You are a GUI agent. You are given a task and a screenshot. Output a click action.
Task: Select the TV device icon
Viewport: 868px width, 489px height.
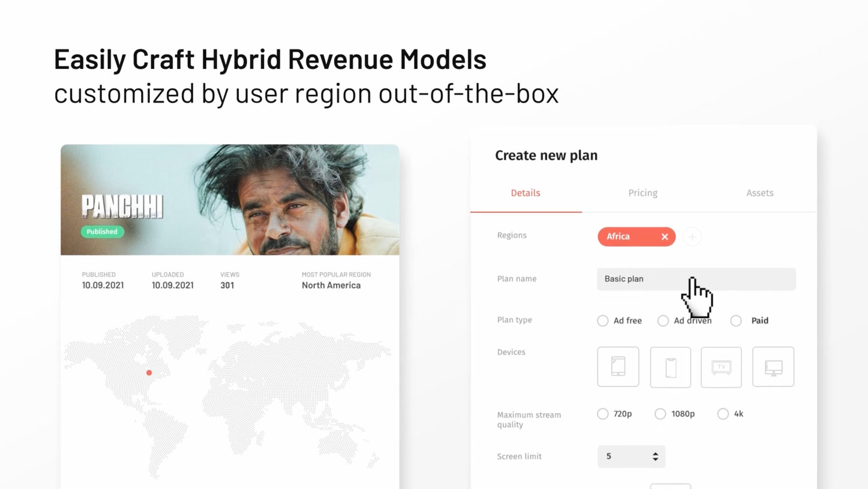721,367
